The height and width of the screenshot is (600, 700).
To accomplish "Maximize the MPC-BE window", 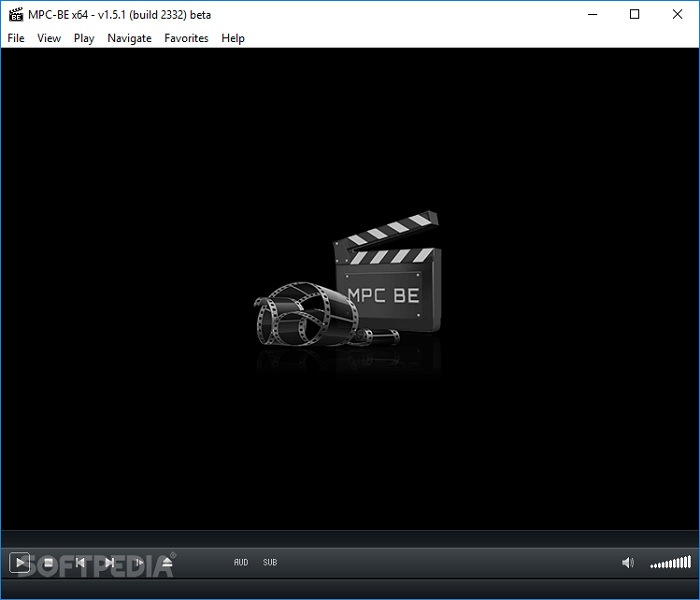I will pyautogui.click(x=634, y=14).
